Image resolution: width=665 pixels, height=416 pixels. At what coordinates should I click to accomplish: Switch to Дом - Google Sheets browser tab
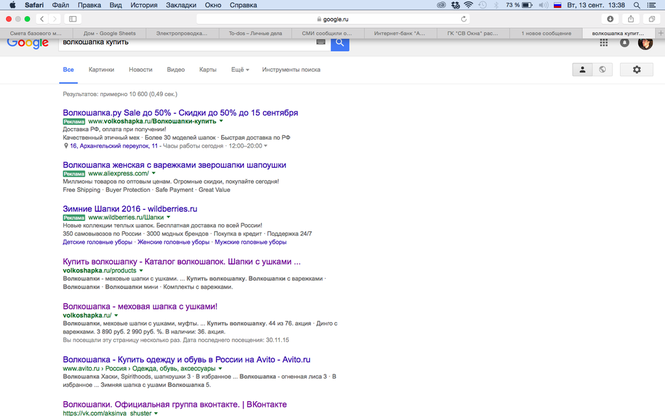(x=109, y=33)
